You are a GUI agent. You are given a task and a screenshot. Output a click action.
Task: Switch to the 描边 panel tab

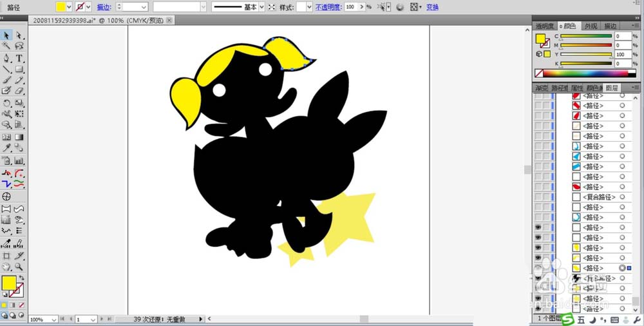pos(610,26)
